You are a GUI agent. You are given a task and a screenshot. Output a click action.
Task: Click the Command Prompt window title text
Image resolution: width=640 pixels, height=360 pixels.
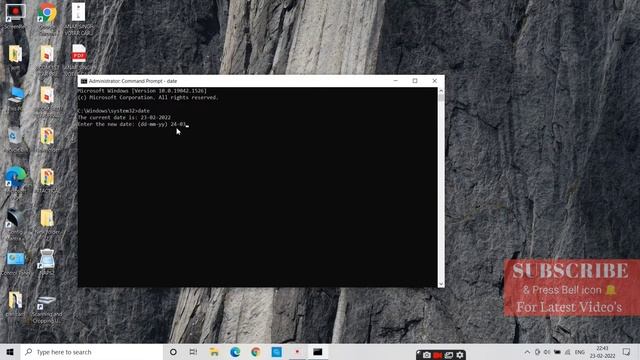(x=133, y=81)
